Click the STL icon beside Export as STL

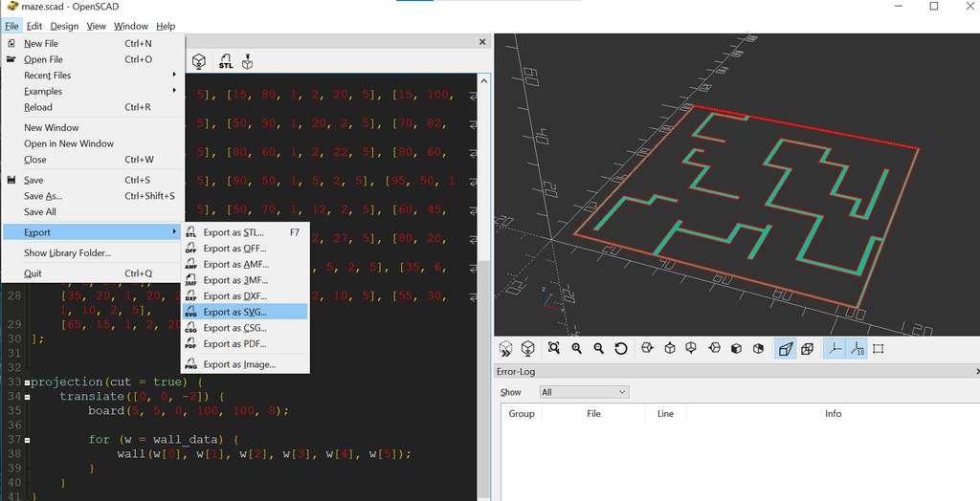(190, 232)
